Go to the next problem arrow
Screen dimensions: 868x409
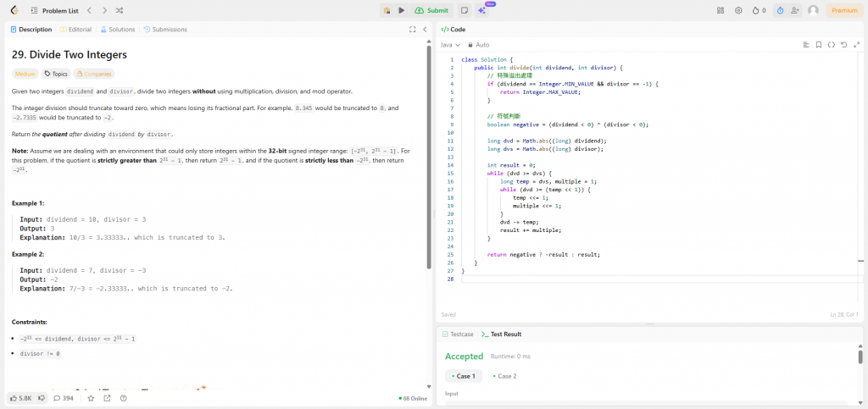coord(104,10)
